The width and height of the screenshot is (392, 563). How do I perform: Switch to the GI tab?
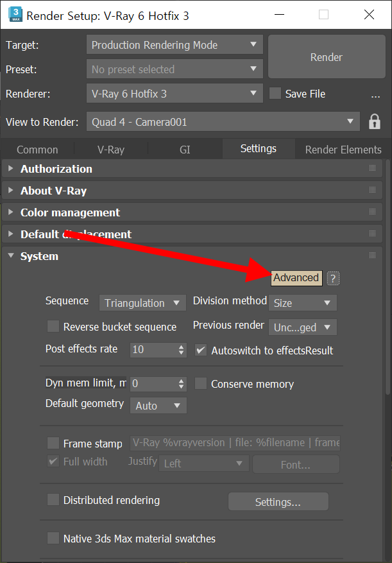click(185, 150)
